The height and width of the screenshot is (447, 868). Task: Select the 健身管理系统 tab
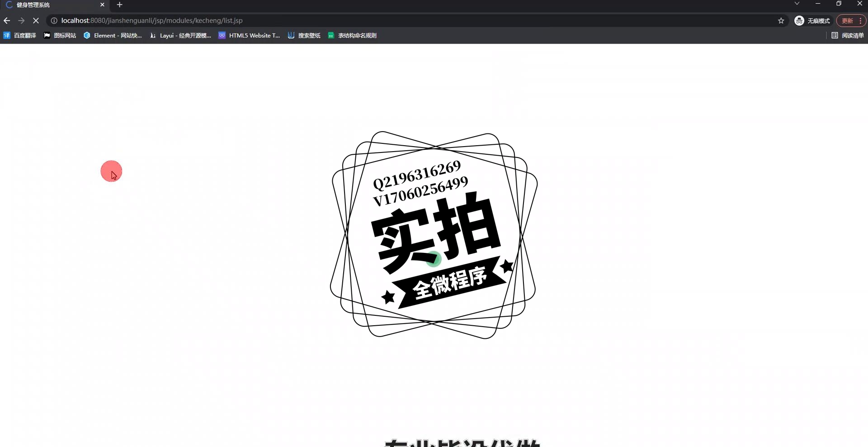(x=54, y=5)
